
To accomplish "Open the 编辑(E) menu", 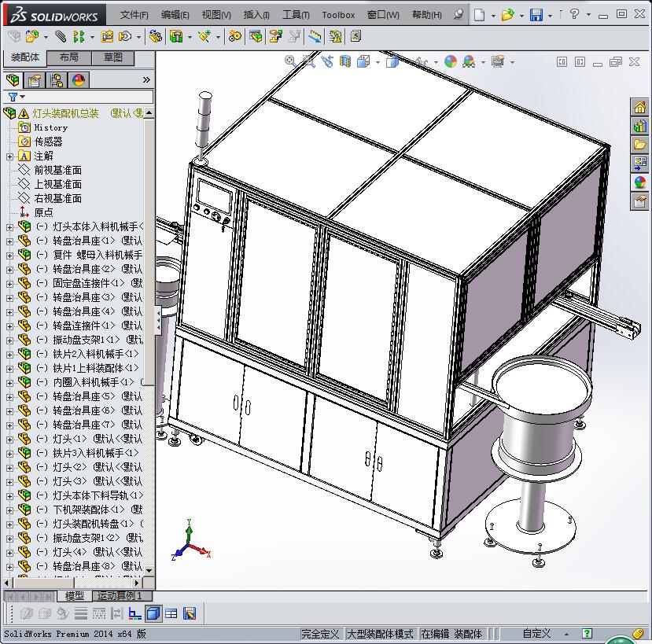I will [175, 15].
